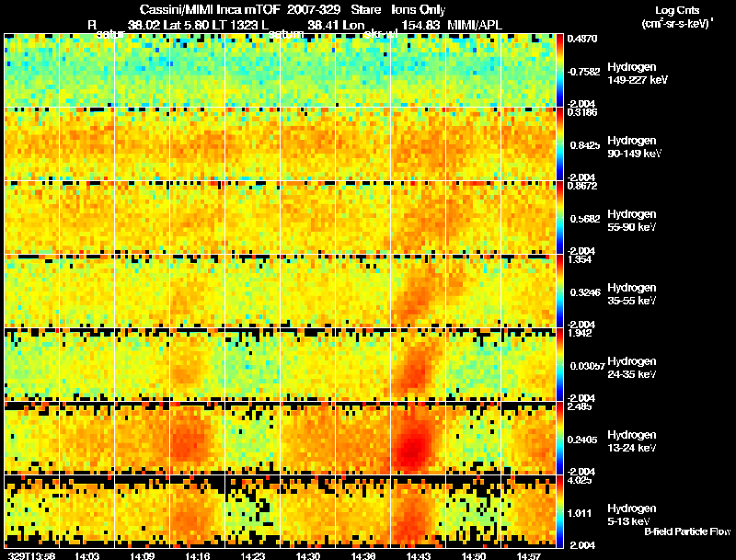Select the Hydrogen 13-24 keV label

point(632,441)
